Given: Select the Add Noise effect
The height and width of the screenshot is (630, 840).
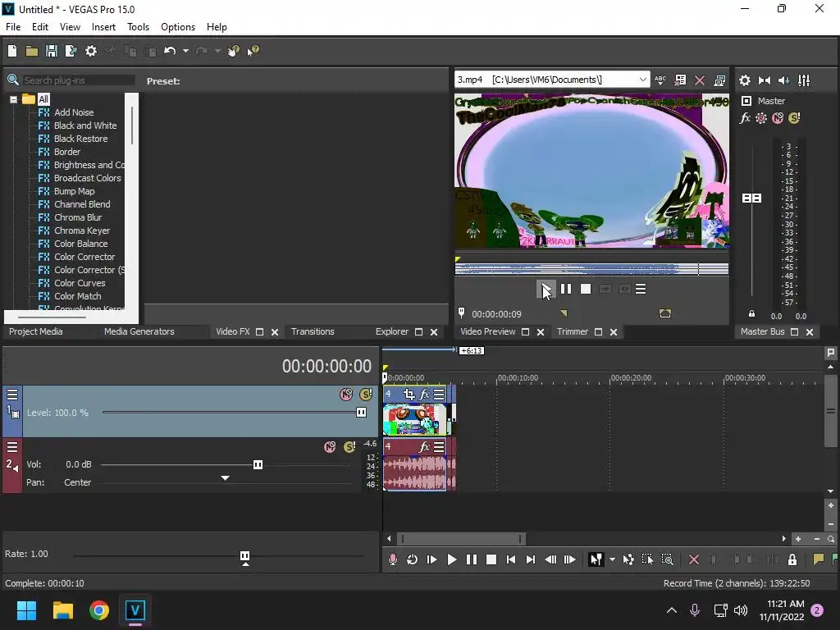Looking at the screenshot, I should pos(73,112).
